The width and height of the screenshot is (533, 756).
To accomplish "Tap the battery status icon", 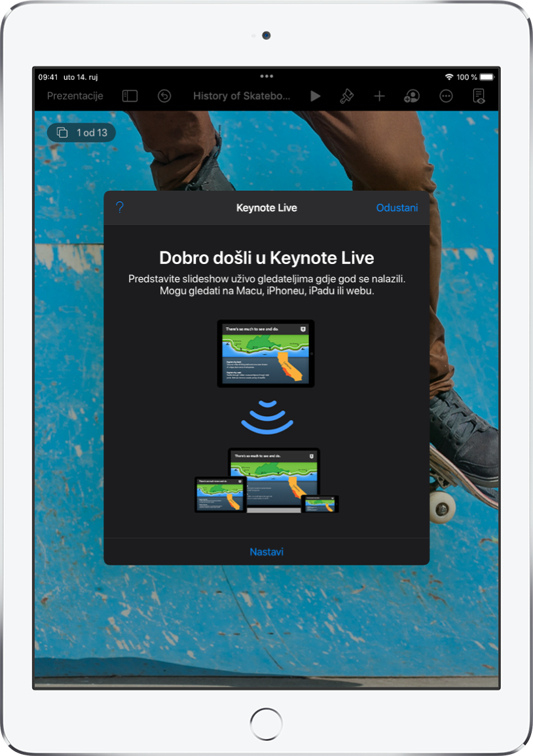I will (x=487, y=77).
